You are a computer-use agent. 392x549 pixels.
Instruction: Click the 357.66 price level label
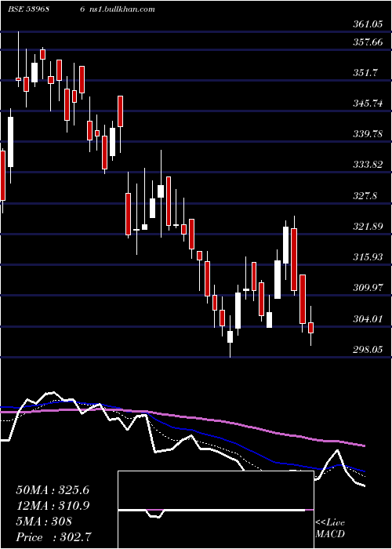click(x=367, y=42)
